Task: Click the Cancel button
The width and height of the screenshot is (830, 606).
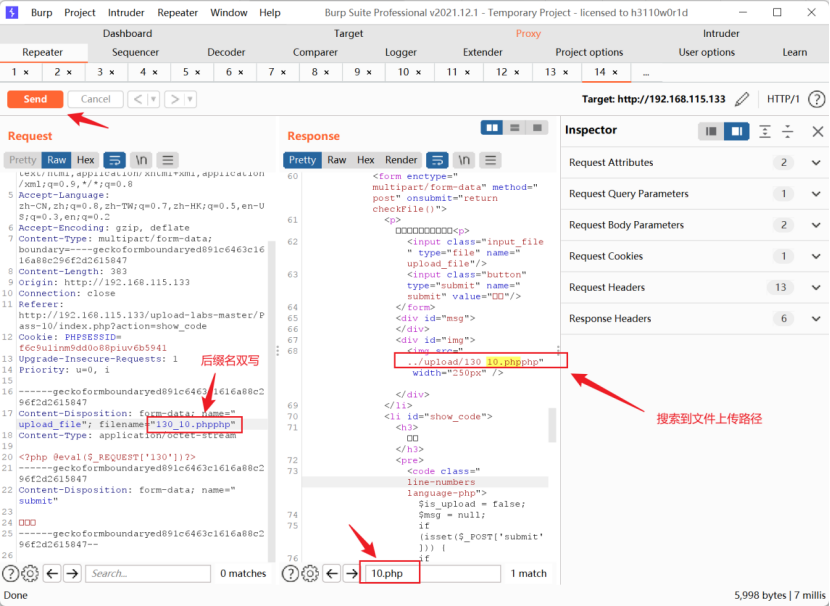Action: click(95, 99)
